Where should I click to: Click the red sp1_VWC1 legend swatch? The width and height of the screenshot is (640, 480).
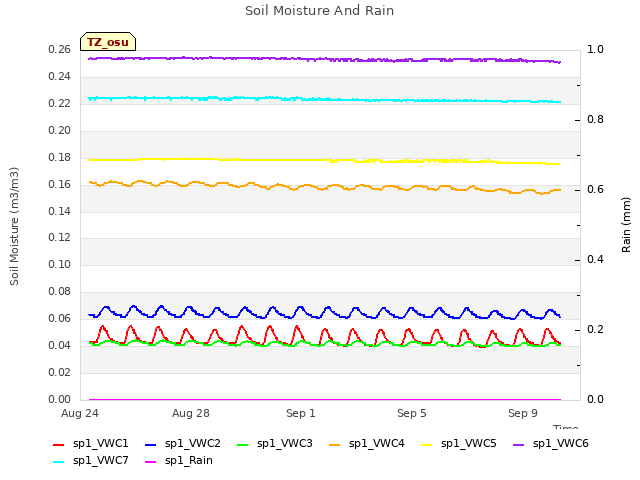(x=59, y=445)
